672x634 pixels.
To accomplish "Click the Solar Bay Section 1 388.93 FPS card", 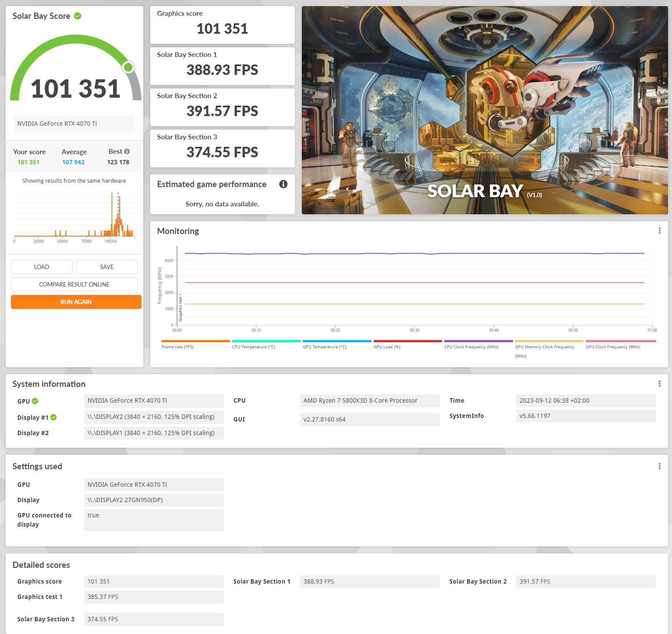I will [x=223, y=66].
